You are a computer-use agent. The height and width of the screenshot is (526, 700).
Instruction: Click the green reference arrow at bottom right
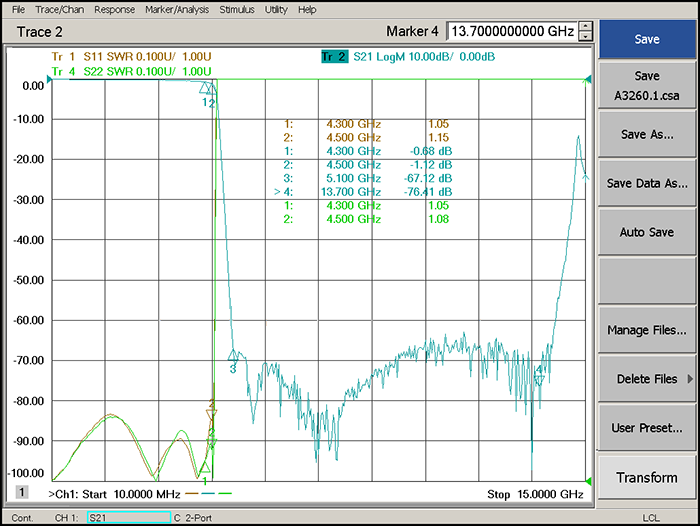(x=588, y=481)
